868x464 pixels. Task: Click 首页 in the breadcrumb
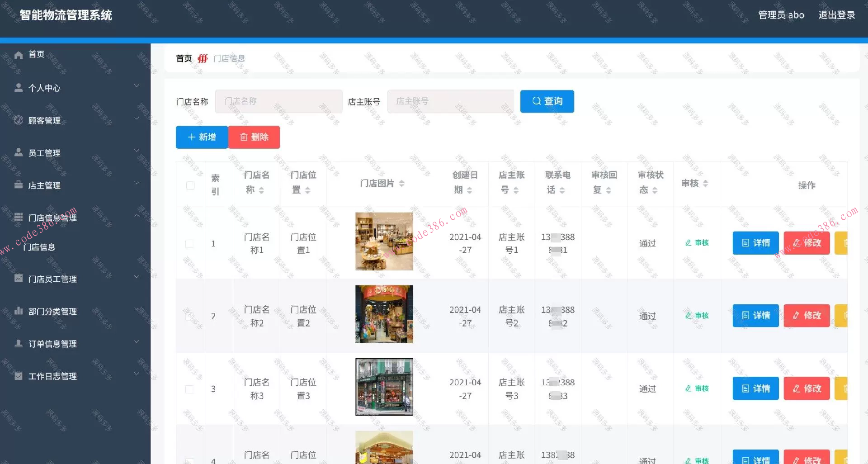[183, 58]
